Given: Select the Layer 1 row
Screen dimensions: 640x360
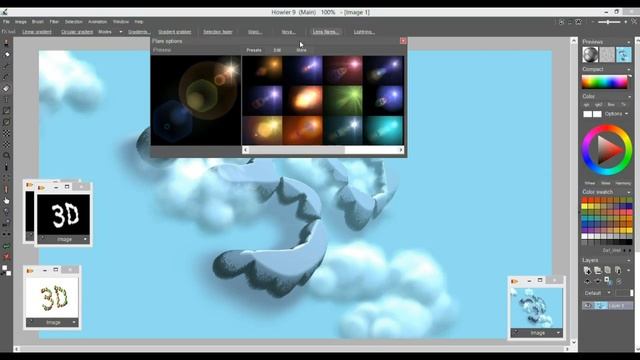Looking at the screenshot, I should [x=607, y=305].
